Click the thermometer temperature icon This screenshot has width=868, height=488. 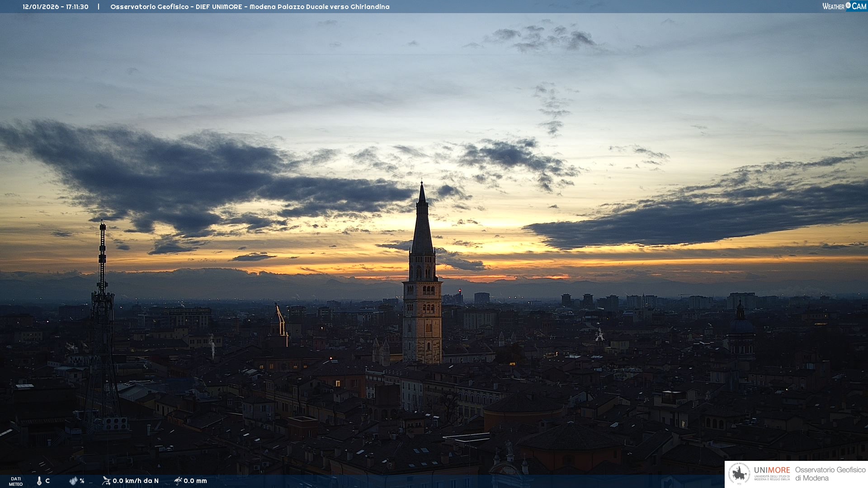39,481
